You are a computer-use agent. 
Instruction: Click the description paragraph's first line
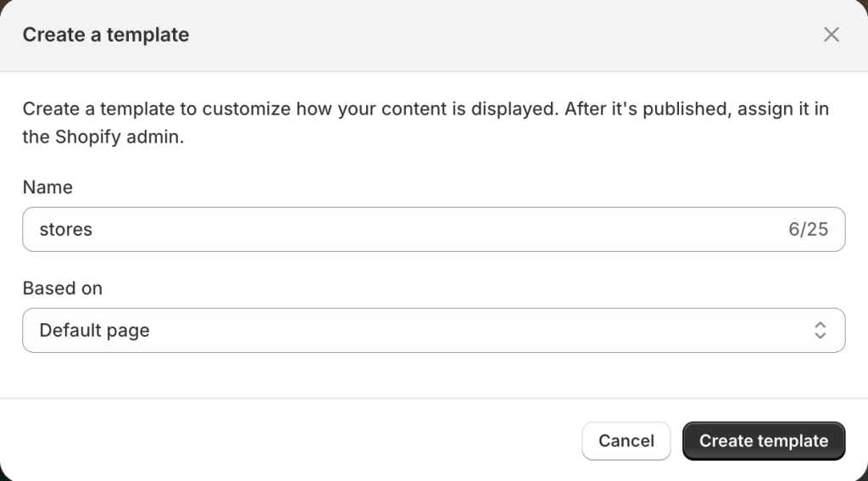point(424,109)
